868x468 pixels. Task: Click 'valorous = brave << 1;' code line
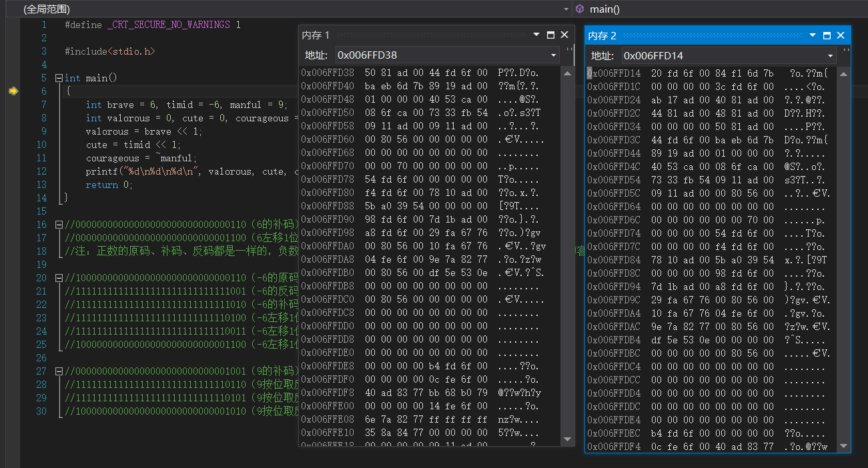click(x=144, y=131)
